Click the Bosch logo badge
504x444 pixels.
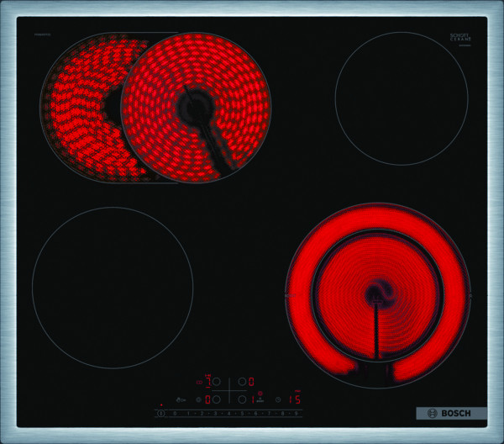[x=451, y=413]
